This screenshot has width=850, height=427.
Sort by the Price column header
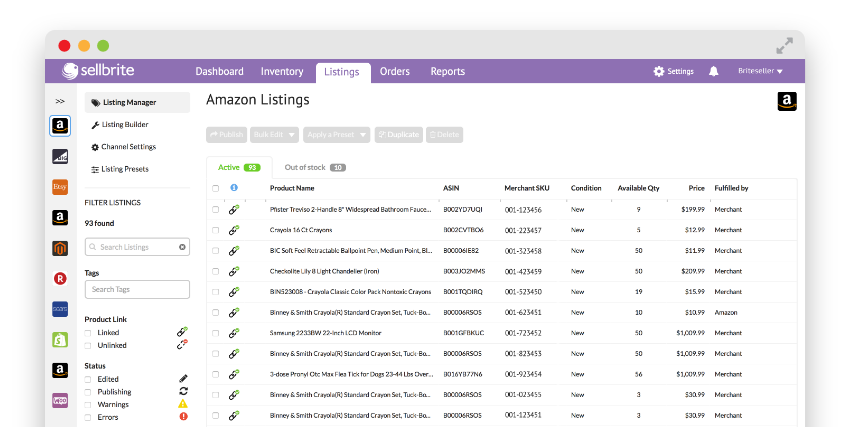[x=697, y=188]
